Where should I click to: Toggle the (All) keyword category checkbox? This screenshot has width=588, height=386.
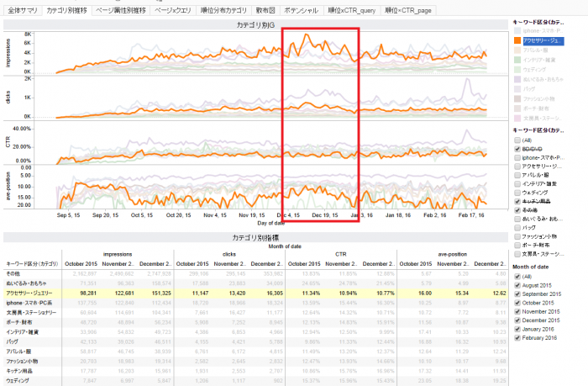tap(515, 139)
